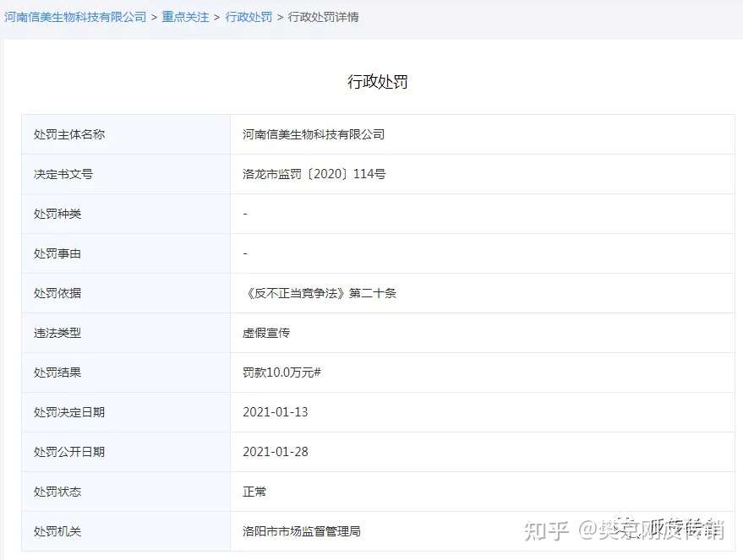
Task: Select 《反不正当竞争法》第二十条 value
Action: pyautogui.click(x=320, y=293)
